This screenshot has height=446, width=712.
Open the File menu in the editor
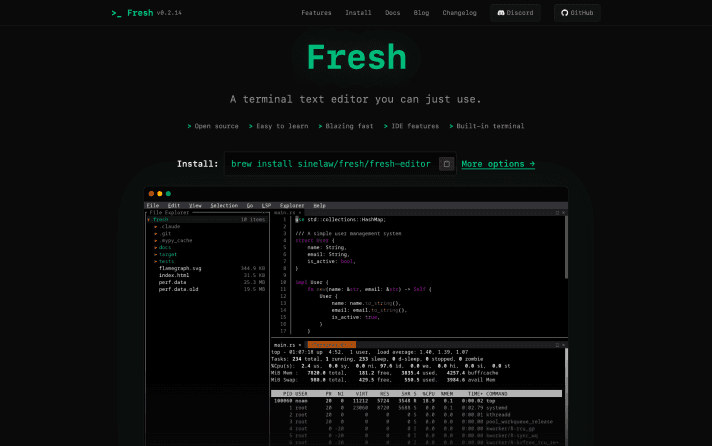pyautogui.click(x=153, y=206)
